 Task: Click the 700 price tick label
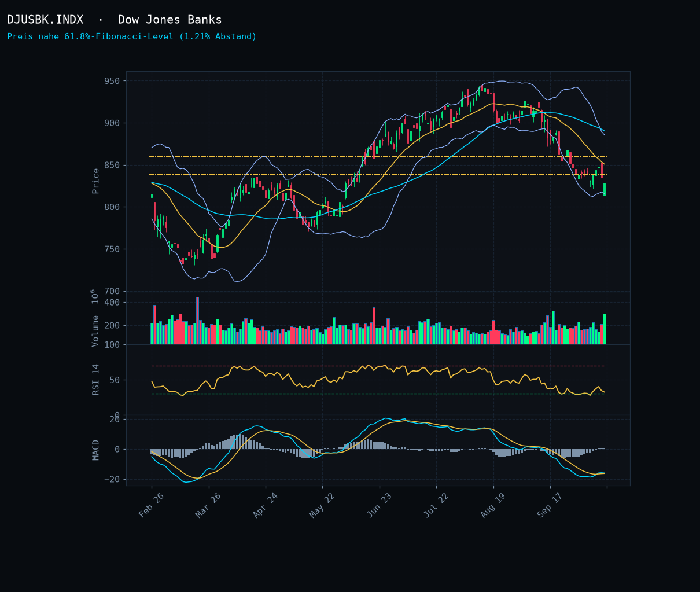[x=112, y=291]
